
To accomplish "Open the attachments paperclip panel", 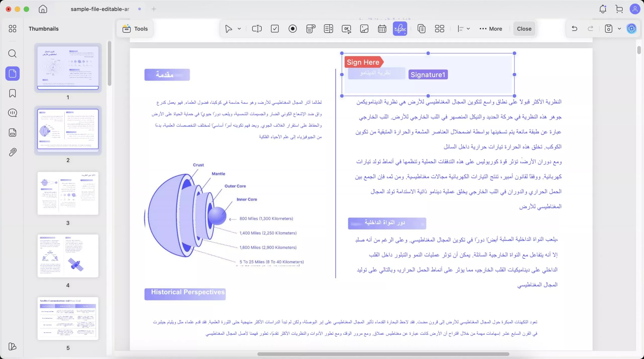I will coord(12,152).
